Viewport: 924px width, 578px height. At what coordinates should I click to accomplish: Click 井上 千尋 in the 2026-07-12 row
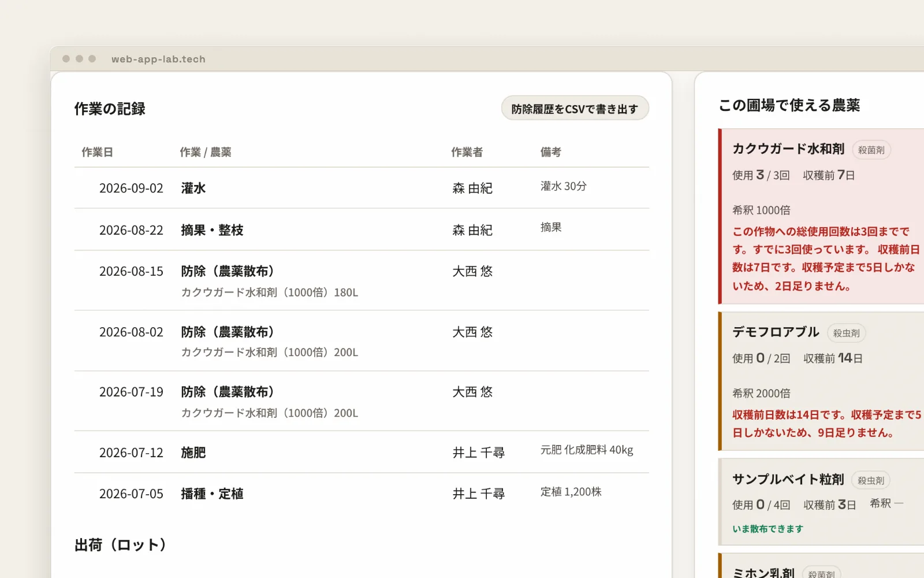coord(479,453)
